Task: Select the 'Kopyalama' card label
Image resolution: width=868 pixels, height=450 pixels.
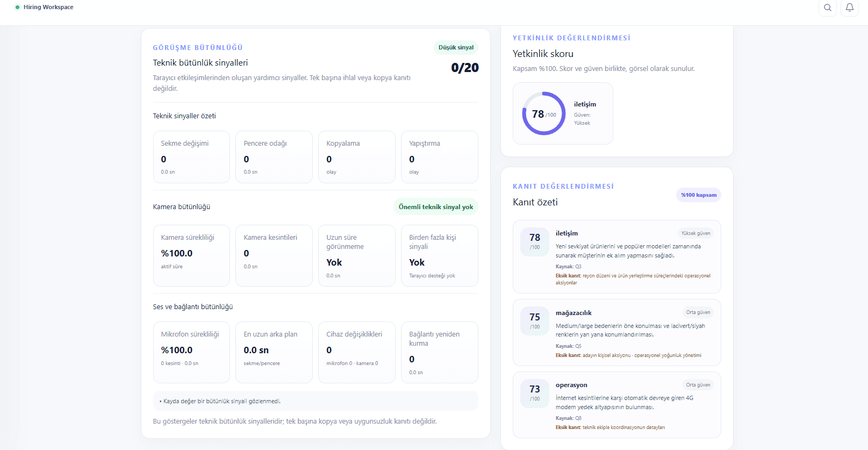Action: (343, 144)
